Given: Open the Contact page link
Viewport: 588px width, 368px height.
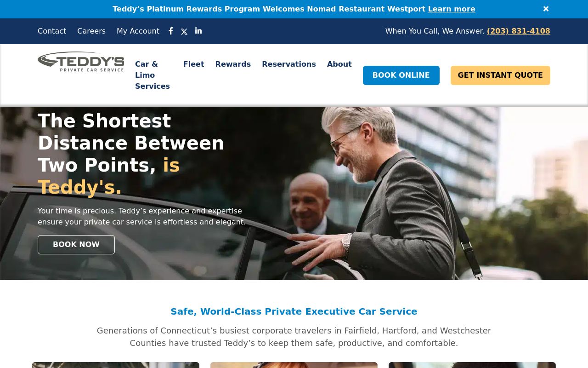Looking at the screenshot, I should pyautogui.click(x=52, y=31).
